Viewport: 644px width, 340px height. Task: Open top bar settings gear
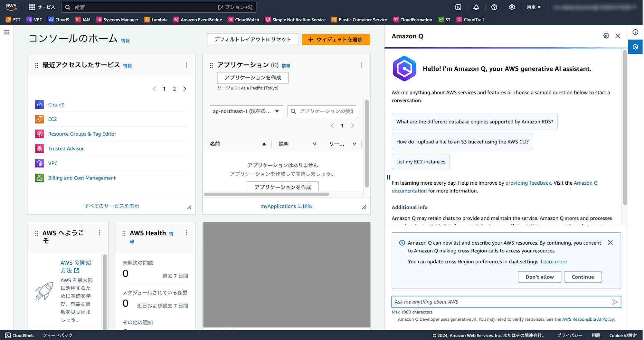[x=512, y=7]
